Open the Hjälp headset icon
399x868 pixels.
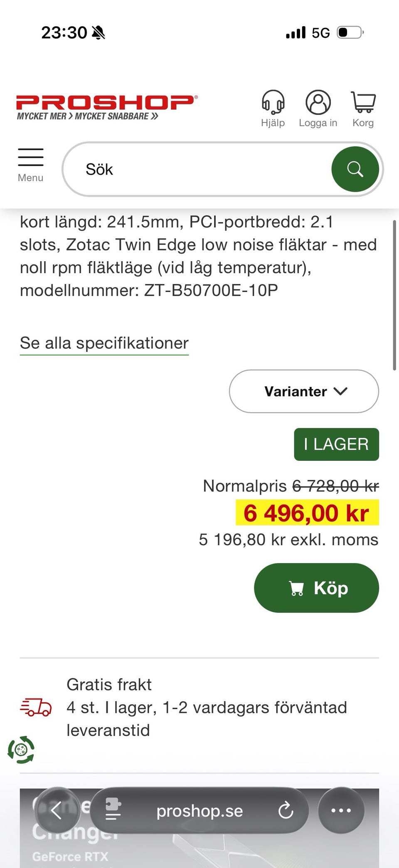point(273,103)
